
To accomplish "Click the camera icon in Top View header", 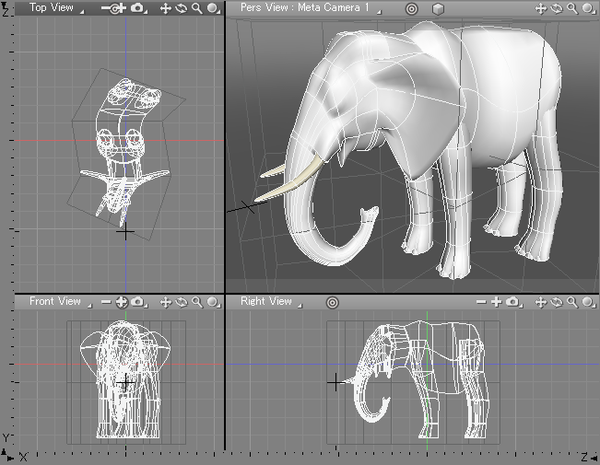I will click(x=135, y=8).
